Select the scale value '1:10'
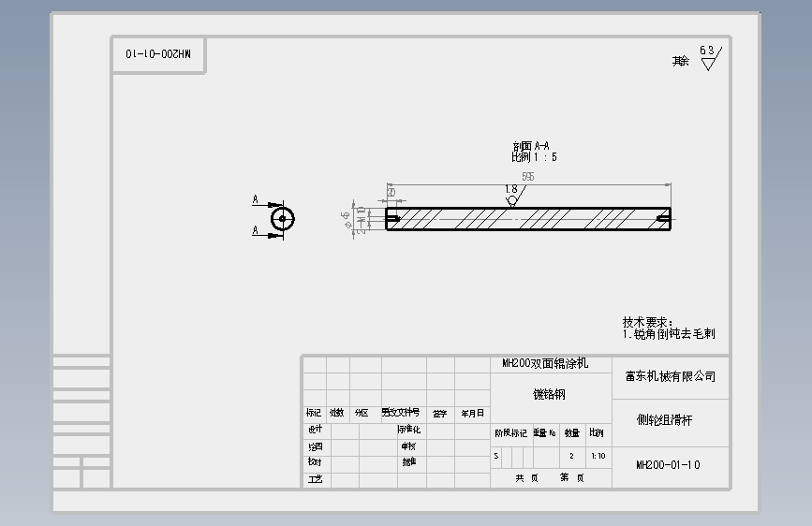 (x=598, y=456)
